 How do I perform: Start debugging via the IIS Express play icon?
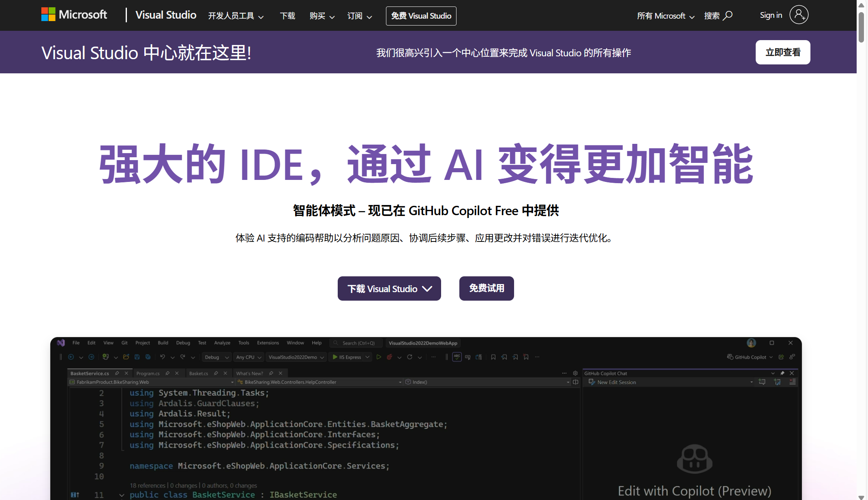coord(335,357)
